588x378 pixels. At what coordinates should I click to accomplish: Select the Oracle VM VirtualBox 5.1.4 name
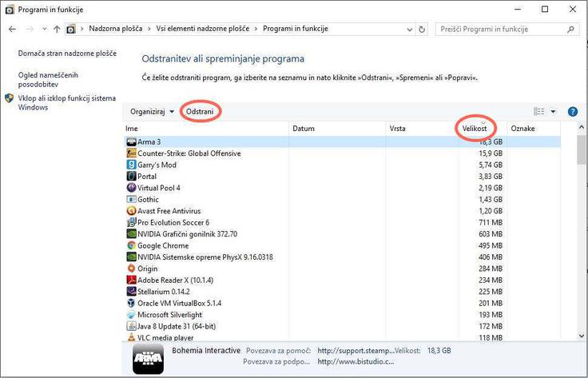point(179,303)
